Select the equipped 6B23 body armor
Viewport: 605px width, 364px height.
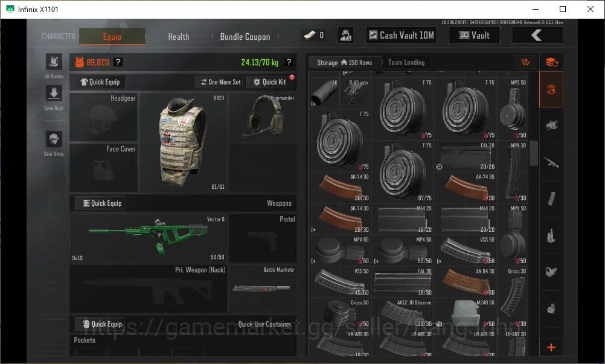184,142
